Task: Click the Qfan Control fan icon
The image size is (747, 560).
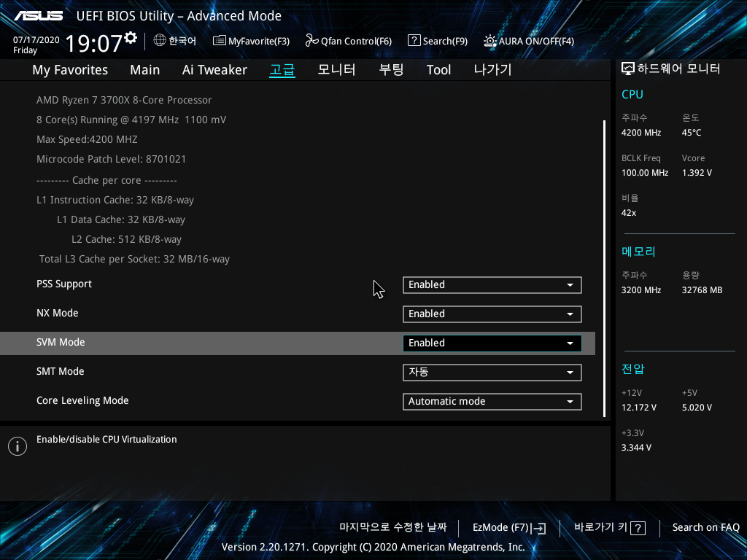Action: click(312, 41)
